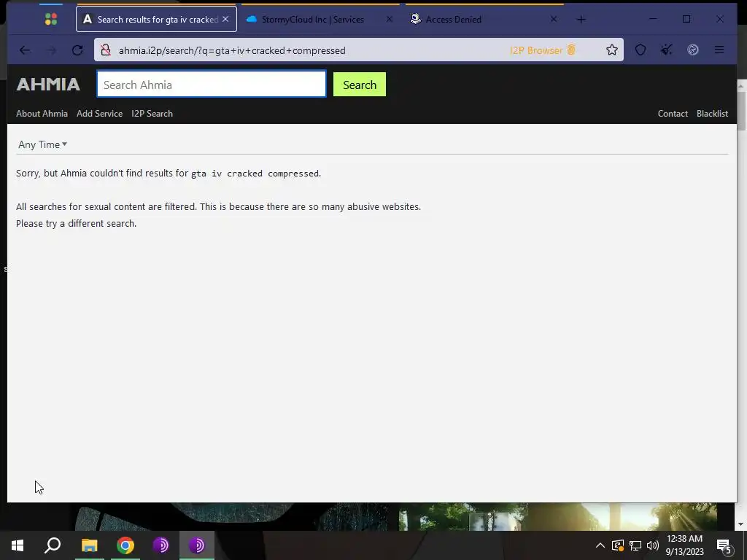Screen dimensions: 747x560
Task: Open the shield protection icon
Action: pyautogui.click(x=640, y=50)
